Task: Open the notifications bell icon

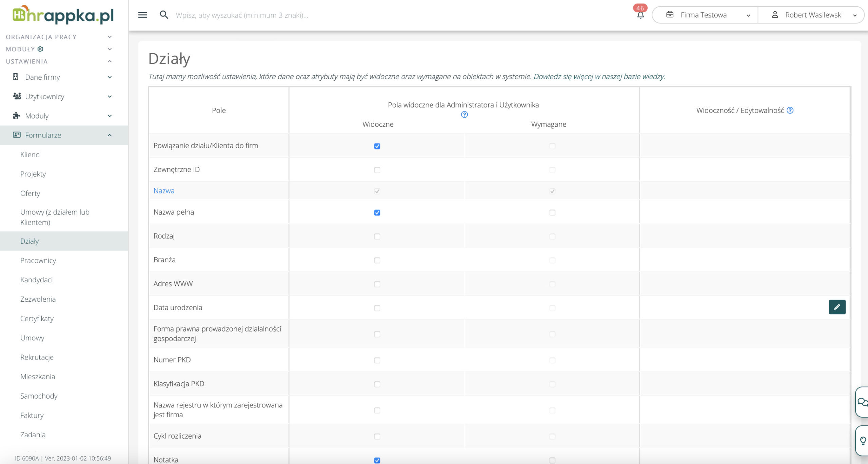Action: tap(640, 15)
